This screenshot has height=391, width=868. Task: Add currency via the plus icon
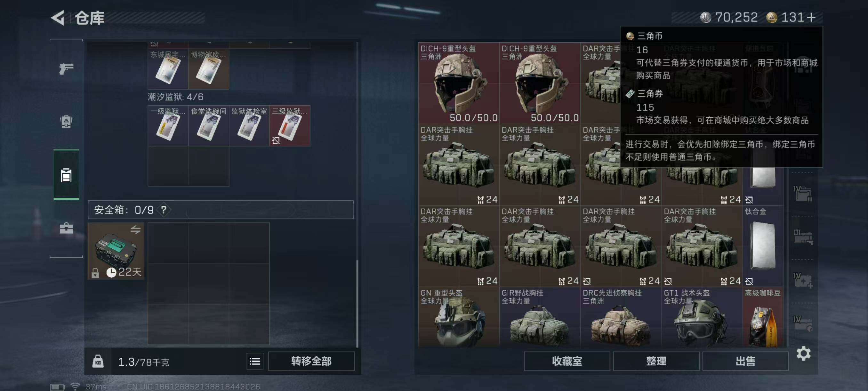tap(811, 17)
